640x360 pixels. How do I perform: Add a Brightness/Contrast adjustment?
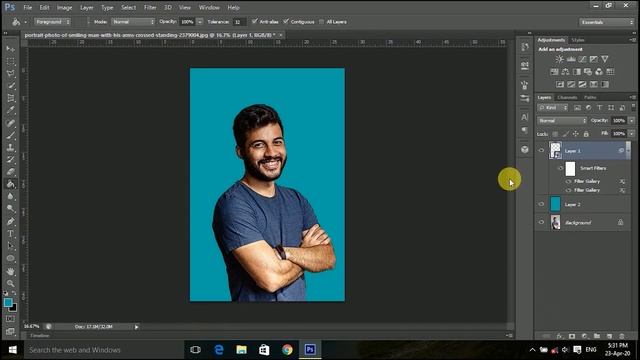(x=559, y=59)
